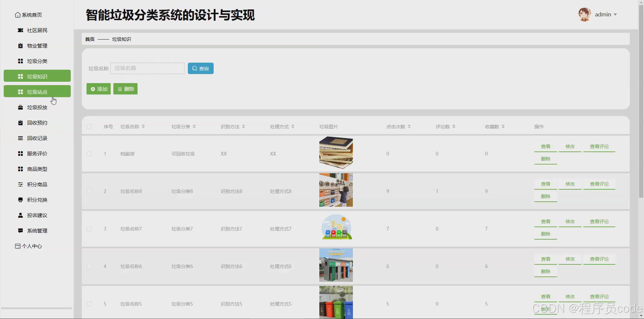Open the 垃圾站点 menu item
This screenshot has height=319, width=644.
click(x=37, y=91)
